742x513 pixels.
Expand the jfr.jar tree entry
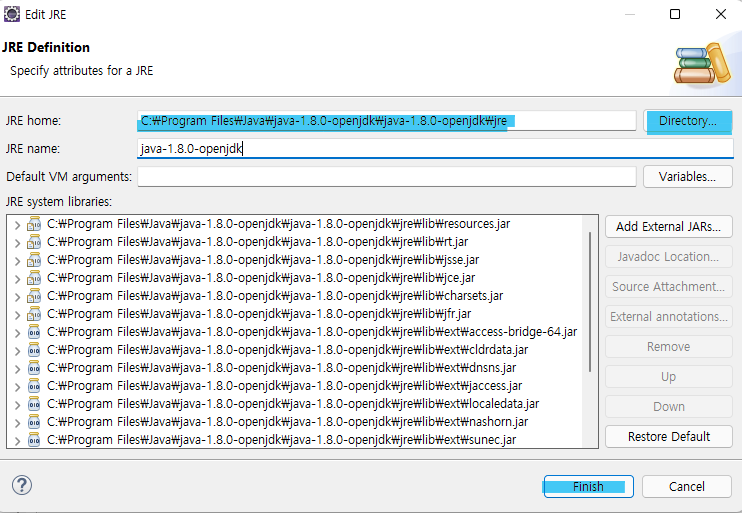[18, 315]
